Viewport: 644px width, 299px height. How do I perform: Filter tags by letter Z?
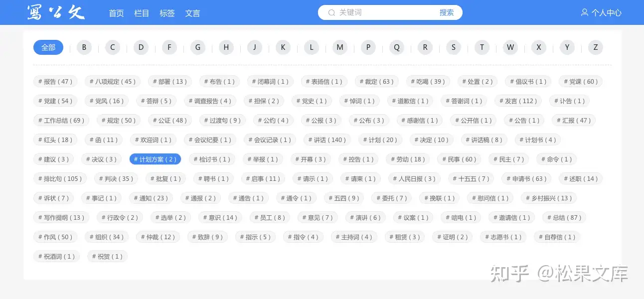(596, 47)
